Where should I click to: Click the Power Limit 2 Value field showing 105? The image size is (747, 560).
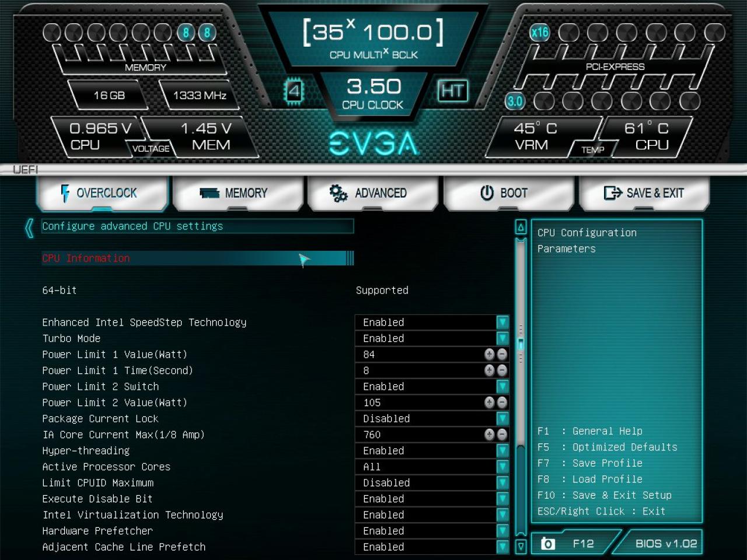point(432,402)
